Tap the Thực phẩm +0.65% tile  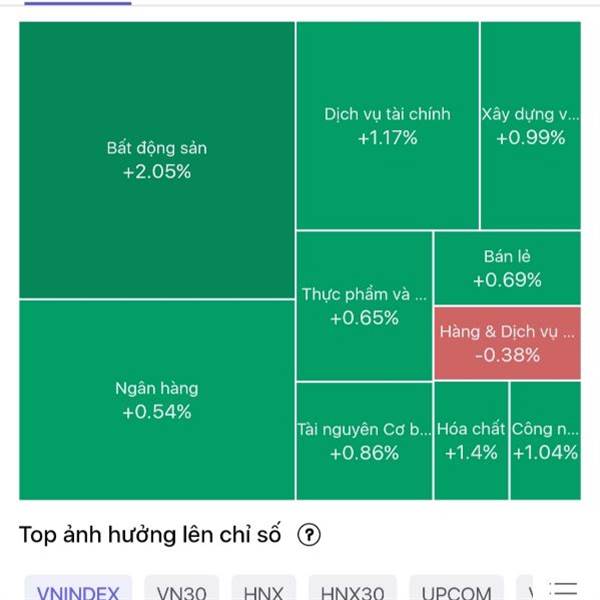point(364,306)
